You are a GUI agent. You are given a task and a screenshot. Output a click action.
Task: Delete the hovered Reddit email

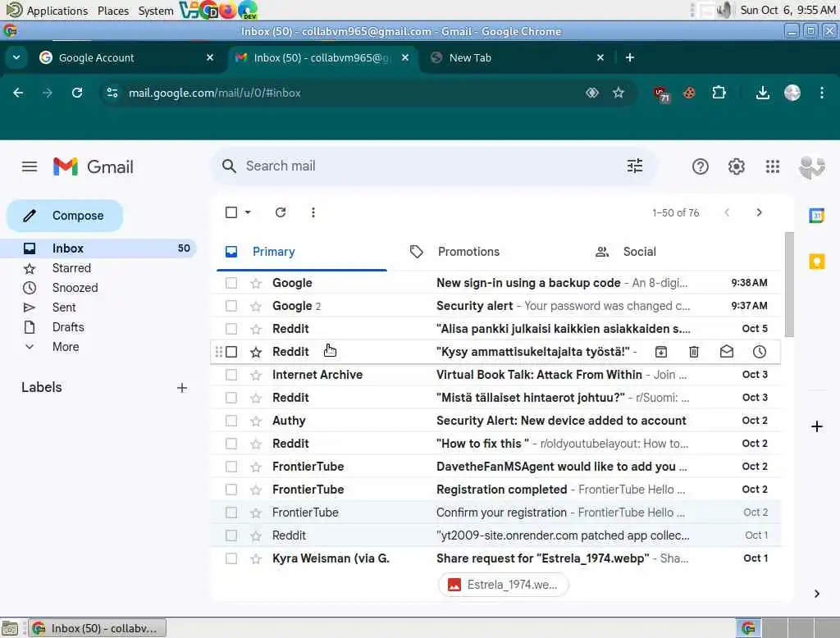click(694, 352)
